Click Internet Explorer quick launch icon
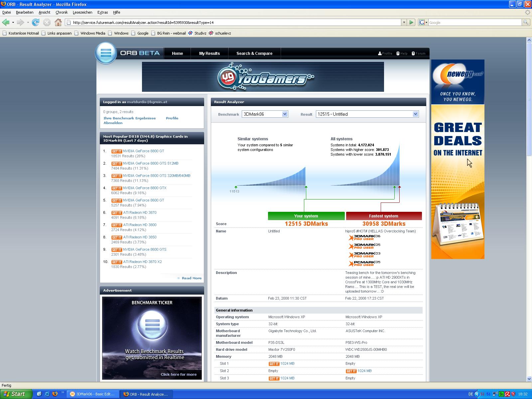Viewport: 532px width, 399px height. point(47,394)
